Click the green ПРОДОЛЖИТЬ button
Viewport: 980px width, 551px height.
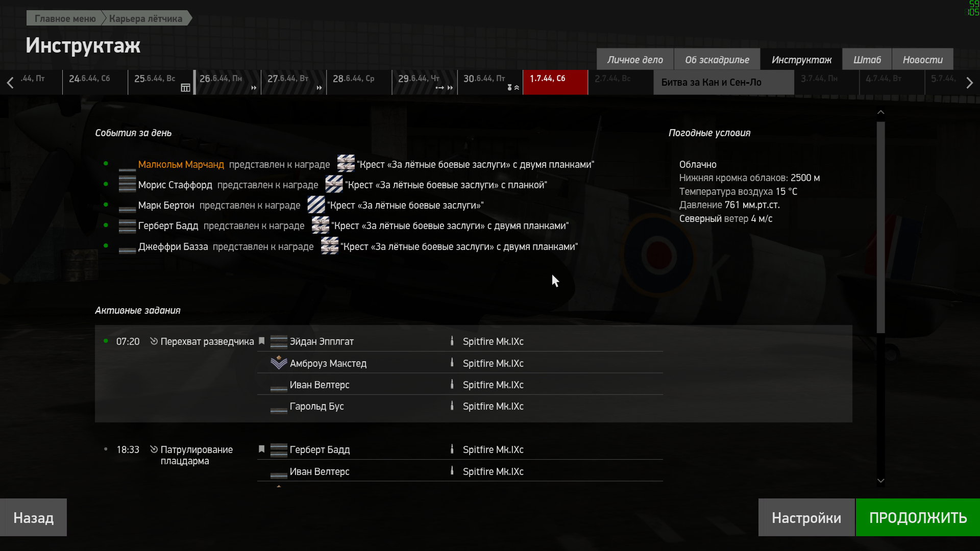tap(918, 517)
